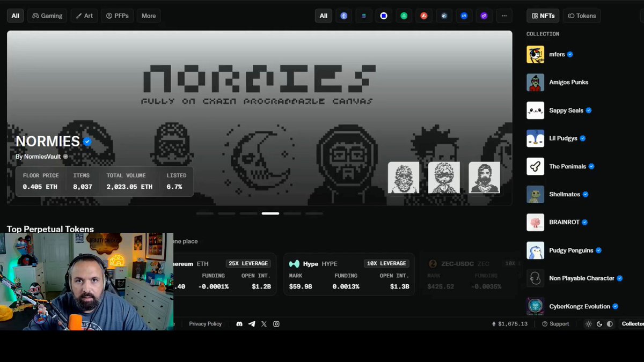This screenshot has width=644, height=362.
Task: Filter by the purple Polygon chain icon
Action: tap(484, 16)
